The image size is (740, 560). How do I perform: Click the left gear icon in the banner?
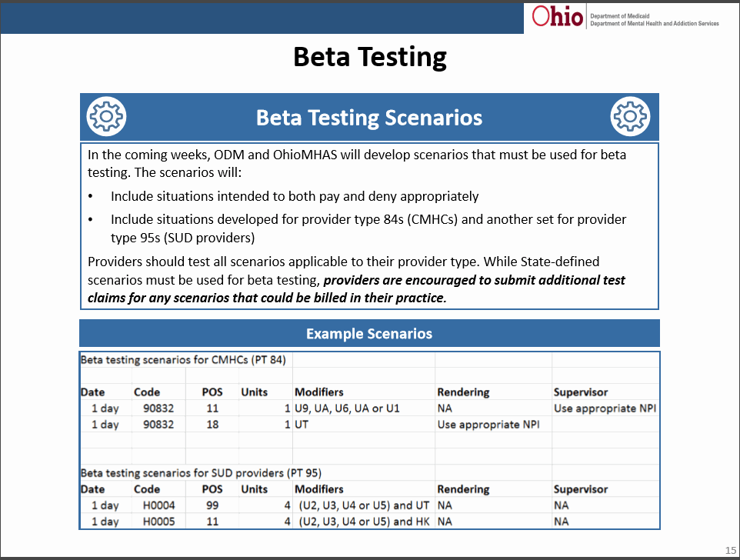(107, 117)
